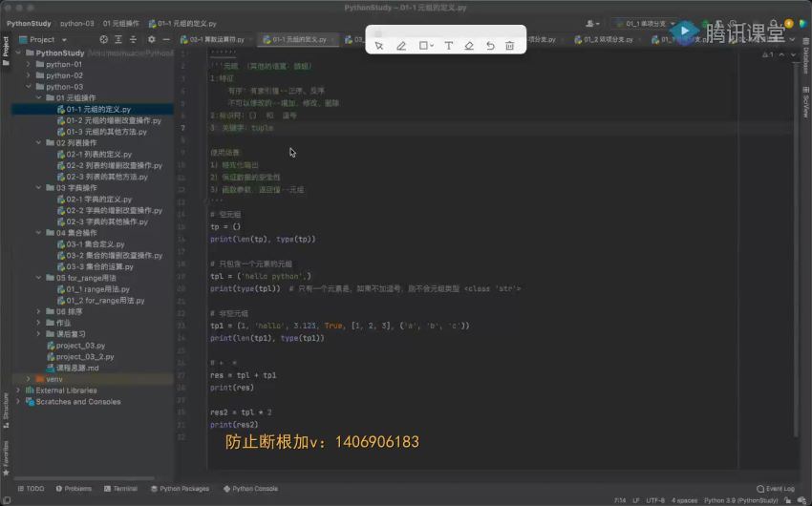This screenshot has height=506, width=812.
Task: Switch to the 02-1 算数运算符.py tab
Action: click(217, 39)
